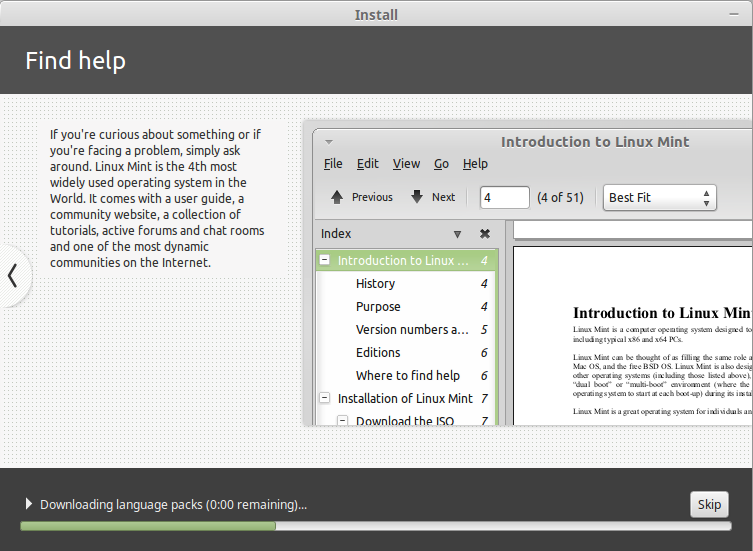Select Where to find help entry
The width and height of the screenshot is (753, 551).
(x=408, y=376)
